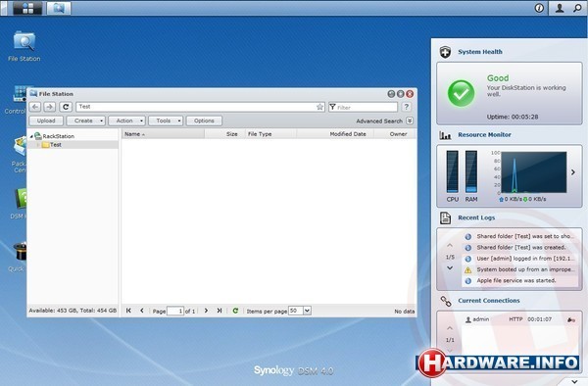Screen dimensions: 588x386
Task: Click the Filter input field
Action: [x=363, y=107]
